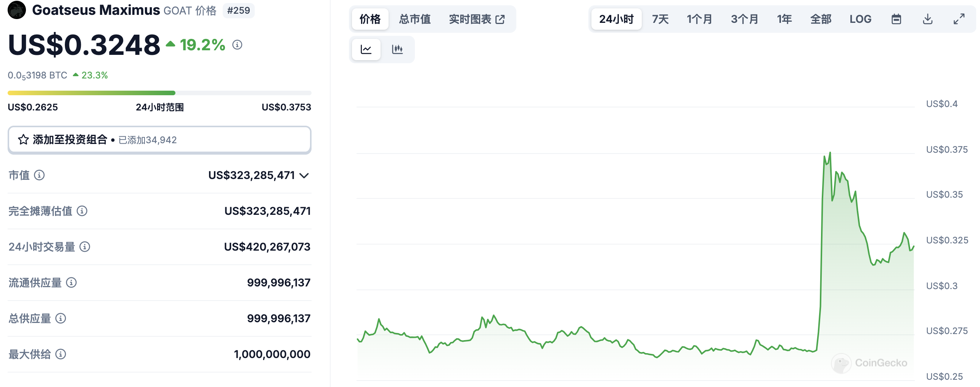Screen dimensions: 980x387
Task: Click the 已添加34,942 count text
Action: tap(148, 140)
